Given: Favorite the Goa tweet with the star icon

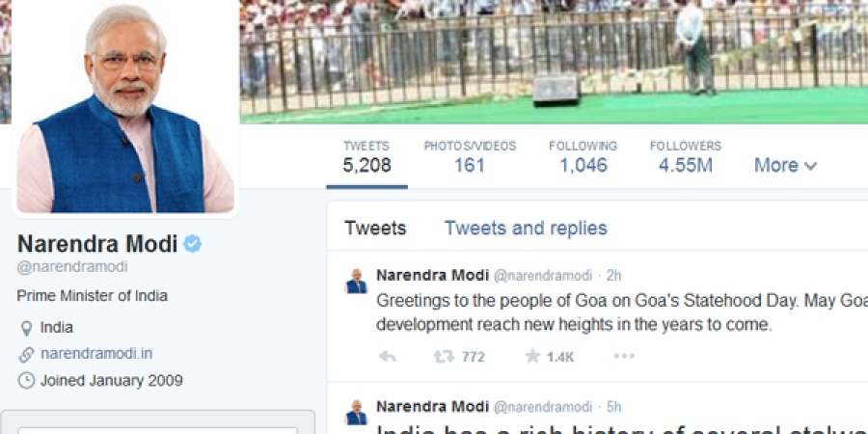Looking at the screenshot, I should [532, 356].
